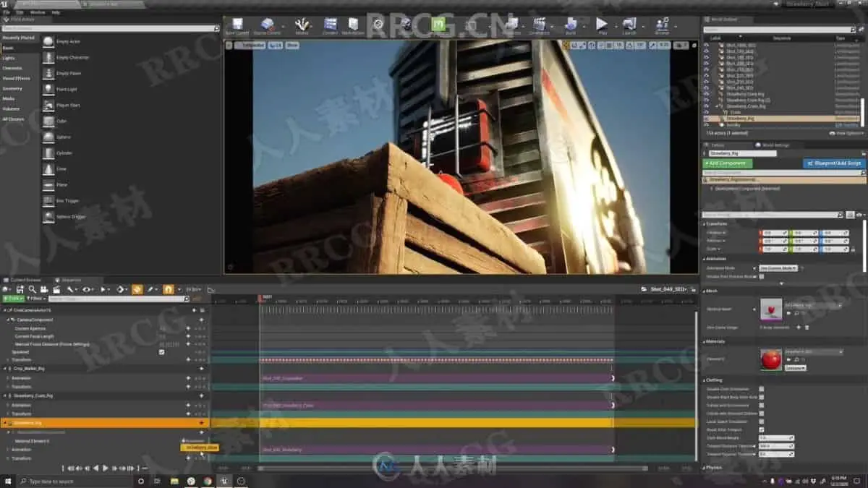Click the Modes toolbar icon
This screenshot has height=488, width=868.
click(x=302, y=26)
